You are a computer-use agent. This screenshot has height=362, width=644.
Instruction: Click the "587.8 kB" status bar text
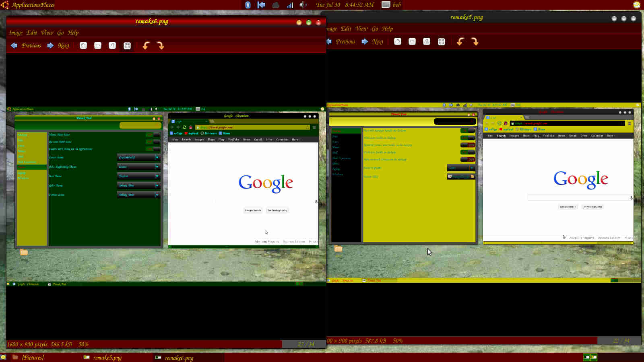point(376,341)
